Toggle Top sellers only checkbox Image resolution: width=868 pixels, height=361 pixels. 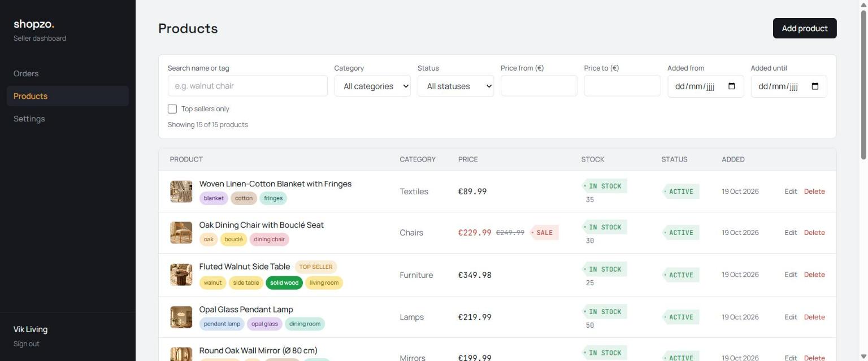pos(172,109)
